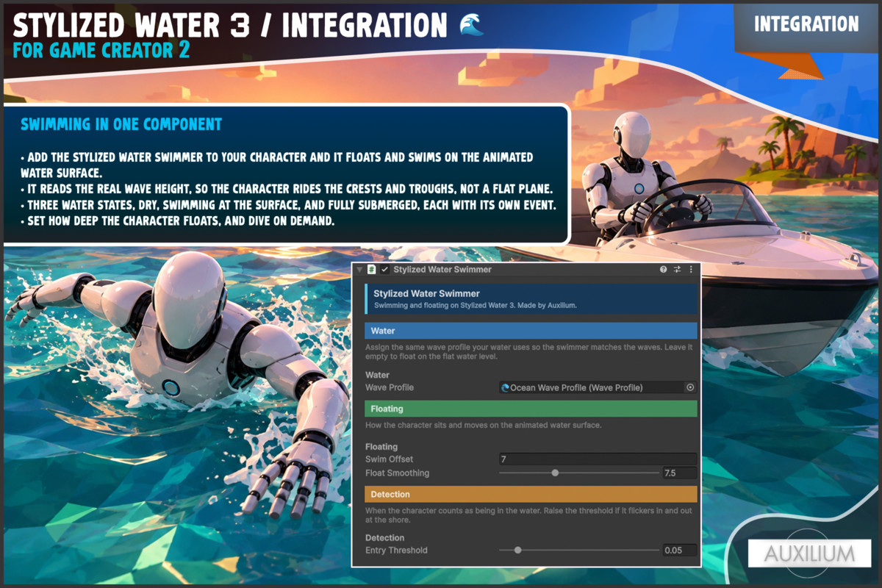Click the 'How the character sits and moves' description
882x588 pixels.
[484, 425]
